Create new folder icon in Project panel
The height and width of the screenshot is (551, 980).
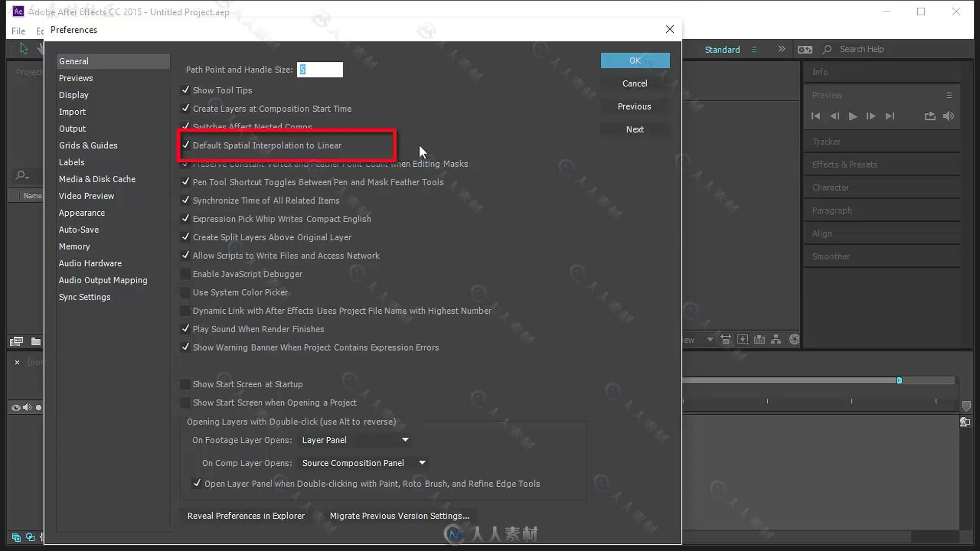tap(36, 341)
